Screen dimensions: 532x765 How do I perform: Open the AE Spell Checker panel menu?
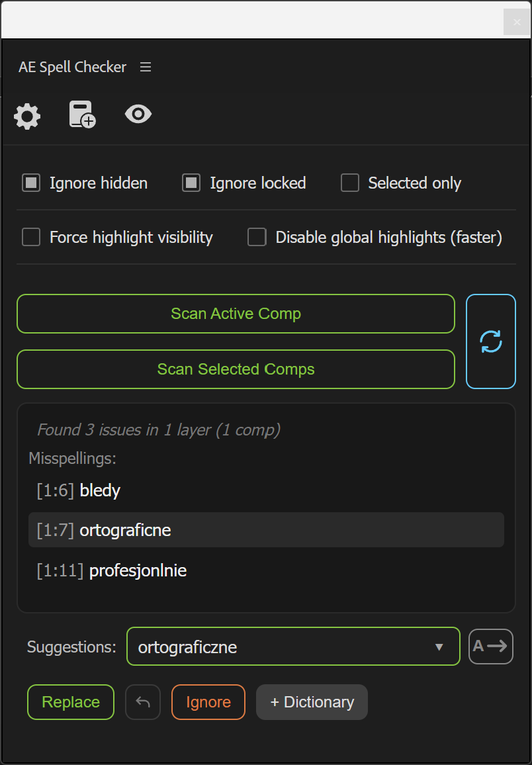(x=146, y=67)
